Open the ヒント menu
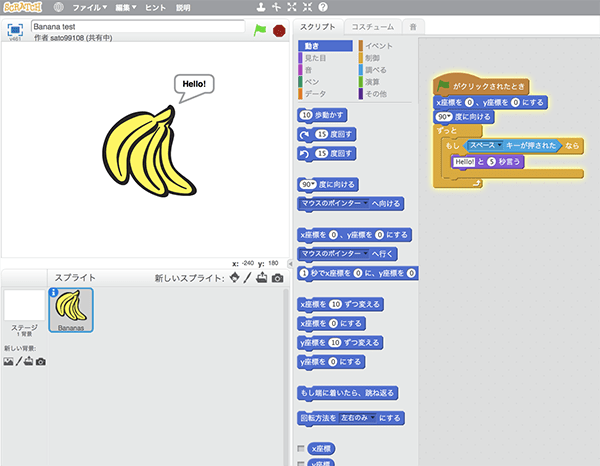Viewport: 600px width, 466px height. tap(155, 8)
